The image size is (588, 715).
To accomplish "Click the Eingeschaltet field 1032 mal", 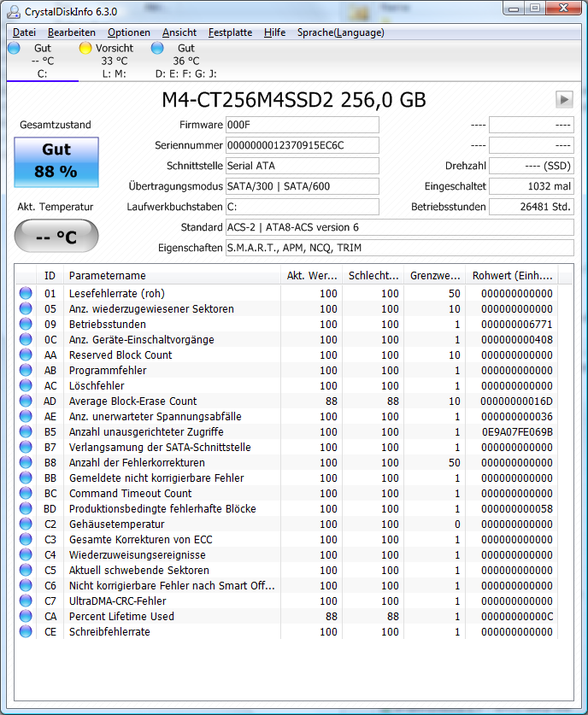I will pyautogui.click(x=532, y=186).
